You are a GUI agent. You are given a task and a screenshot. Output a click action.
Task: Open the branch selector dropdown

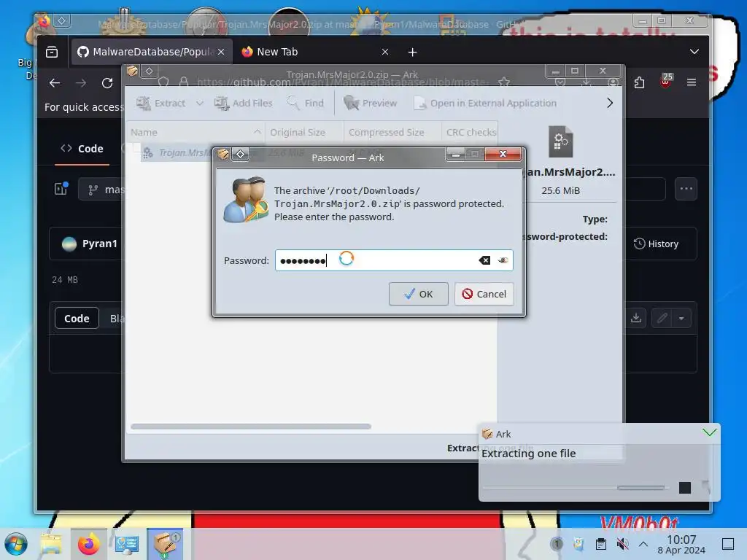[x=102, y=190]
